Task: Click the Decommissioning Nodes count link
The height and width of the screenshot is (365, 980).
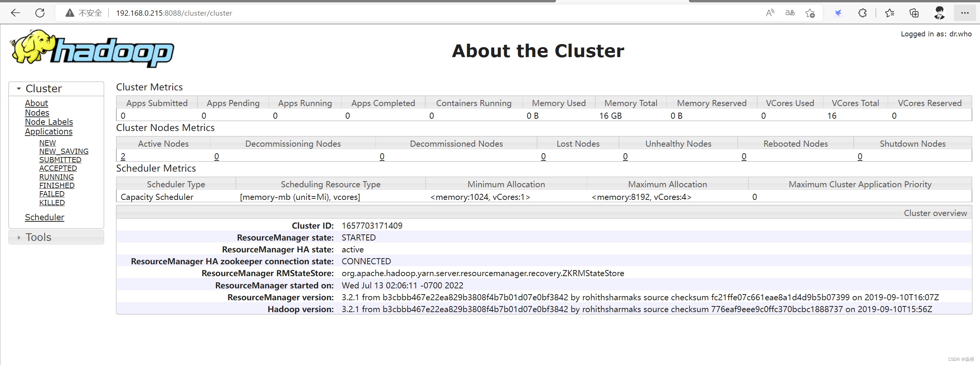Action: 217,156
